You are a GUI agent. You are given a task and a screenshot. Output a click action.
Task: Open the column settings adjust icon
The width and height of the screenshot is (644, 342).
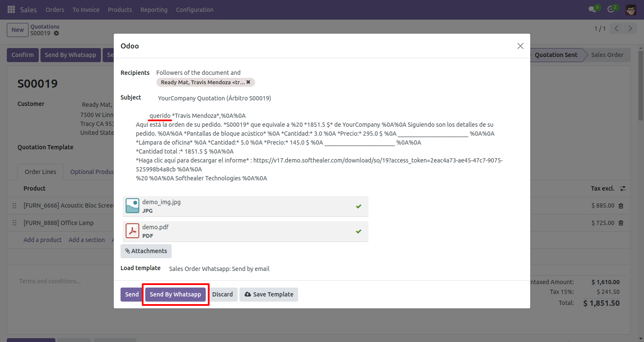tap(623, 188)
